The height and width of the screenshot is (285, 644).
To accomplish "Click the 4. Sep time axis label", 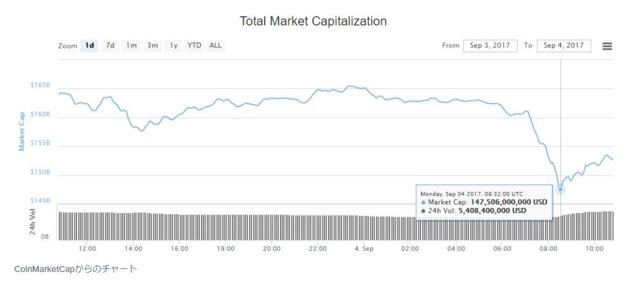I will [x=364, y=248].
